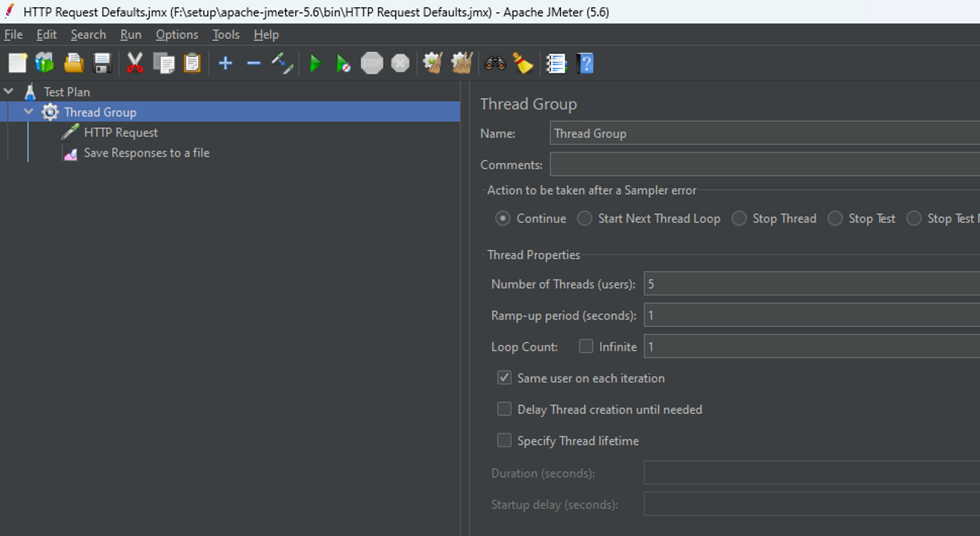
Task: Uncheck Same user on each iteration
Action: tap(504, 378)
